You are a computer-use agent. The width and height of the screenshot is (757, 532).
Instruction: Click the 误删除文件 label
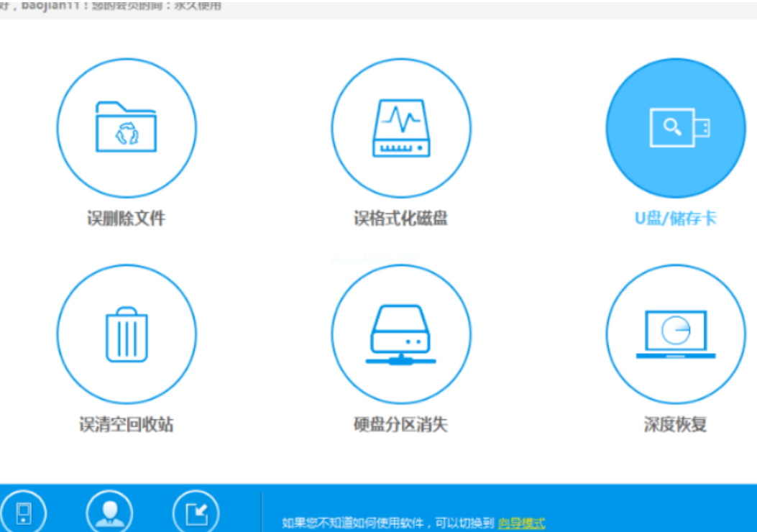coord(126,218)
